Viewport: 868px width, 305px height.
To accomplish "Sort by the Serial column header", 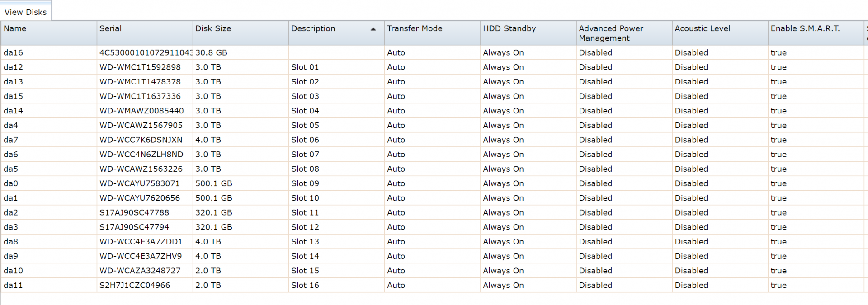I will click(145, 33).
